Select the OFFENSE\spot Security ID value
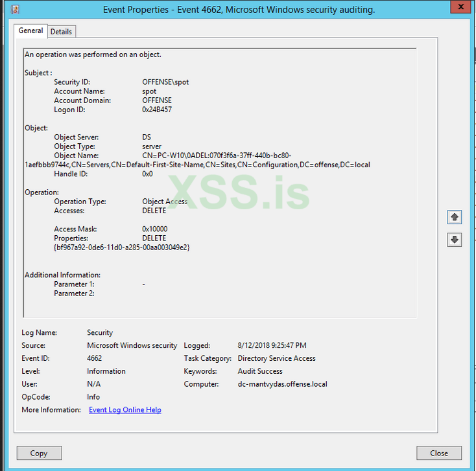The image size is (476, 471). (165, 82)
